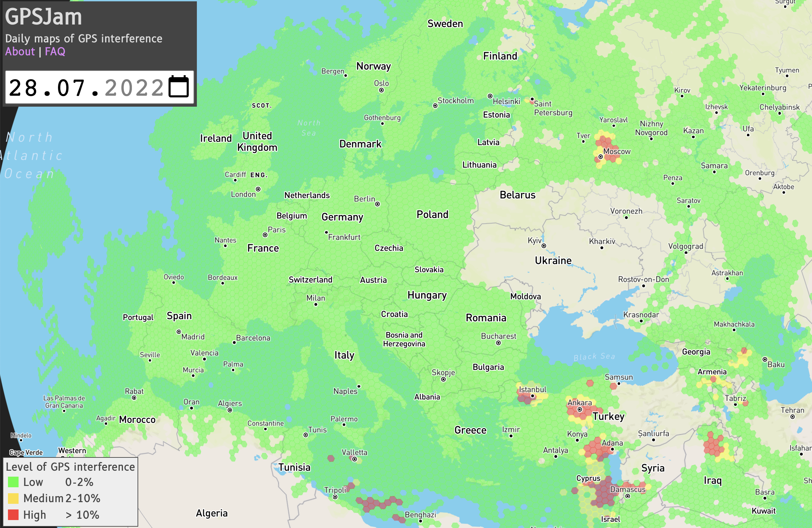Click the Tunis city marker
This screenshot has width=812, height=528.
click(x=306, y=435)
